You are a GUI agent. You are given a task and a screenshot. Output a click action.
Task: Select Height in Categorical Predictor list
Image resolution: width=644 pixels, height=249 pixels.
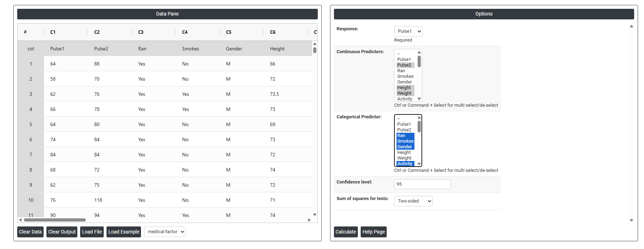(404, 152)
